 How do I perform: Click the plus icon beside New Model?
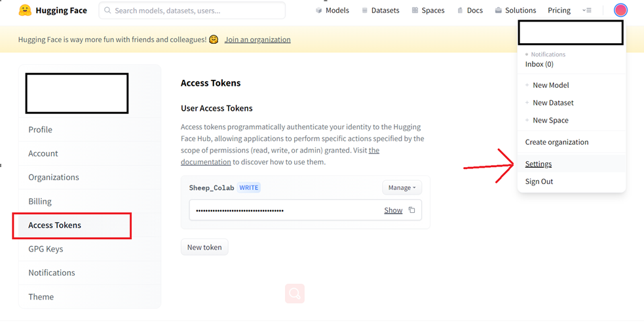[x=527, y=85]
